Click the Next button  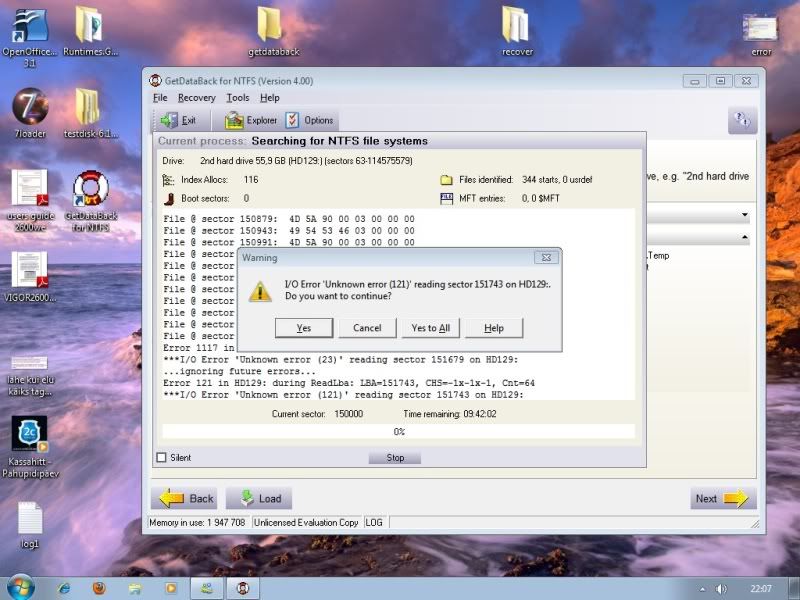pyautogui.click(x=723, y=498)
